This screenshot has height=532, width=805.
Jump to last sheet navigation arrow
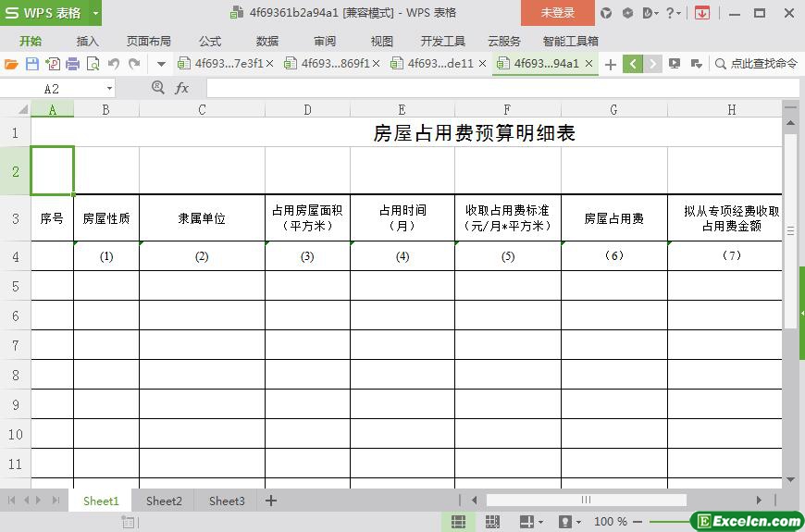coord(56,501)
